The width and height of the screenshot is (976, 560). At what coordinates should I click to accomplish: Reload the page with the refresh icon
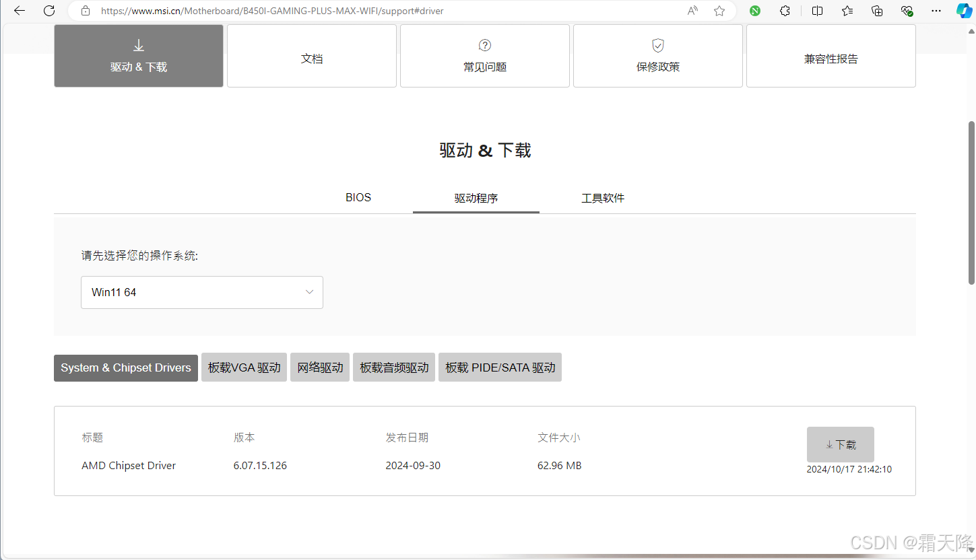pyautogui.click(x=49, y=11)
